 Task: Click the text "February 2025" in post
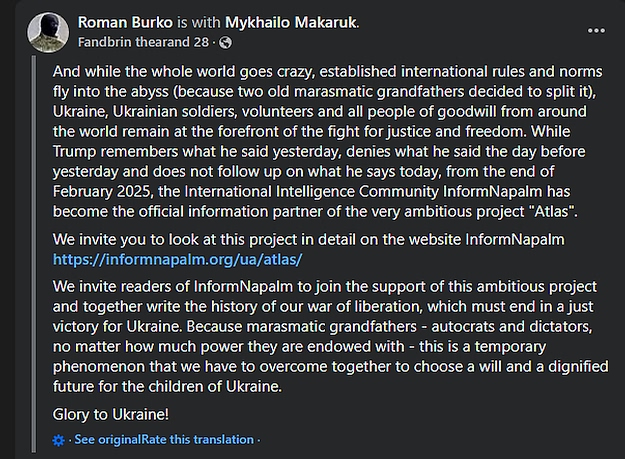(101, 192)
